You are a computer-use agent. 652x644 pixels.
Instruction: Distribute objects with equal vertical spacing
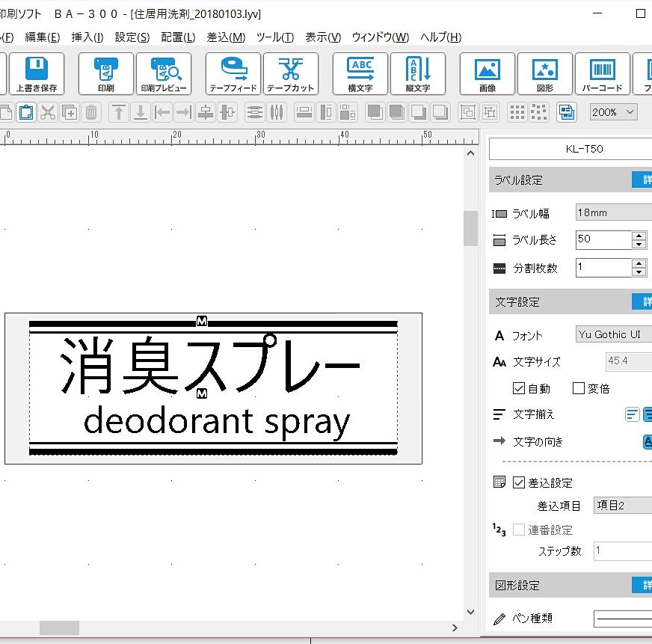coord(254,112)
